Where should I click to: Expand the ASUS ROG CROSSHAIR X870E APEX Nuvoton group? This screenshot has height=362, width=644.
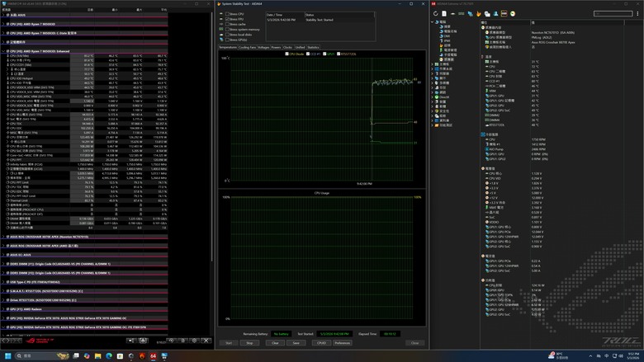[3, 237]
